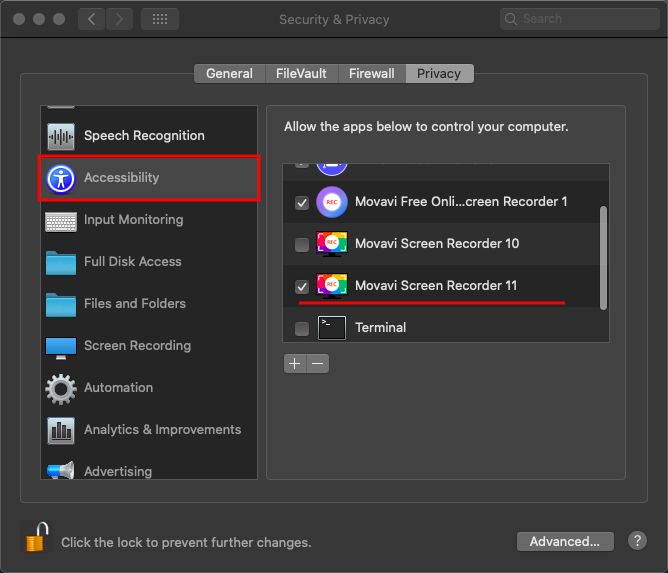668x573 pixels.
Task: Select the Privacy tab
Action: click(439, 74)
